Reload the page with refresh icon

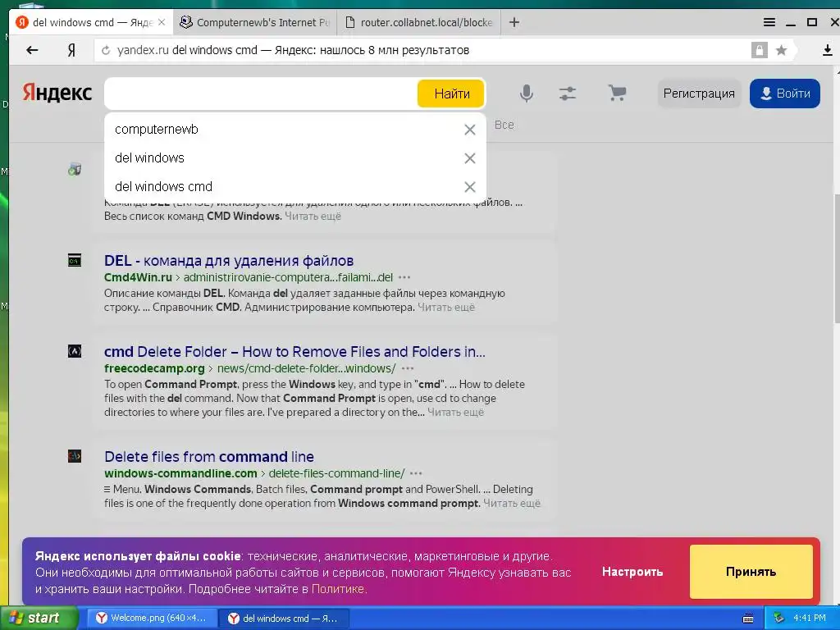click(x=106, y=50)
